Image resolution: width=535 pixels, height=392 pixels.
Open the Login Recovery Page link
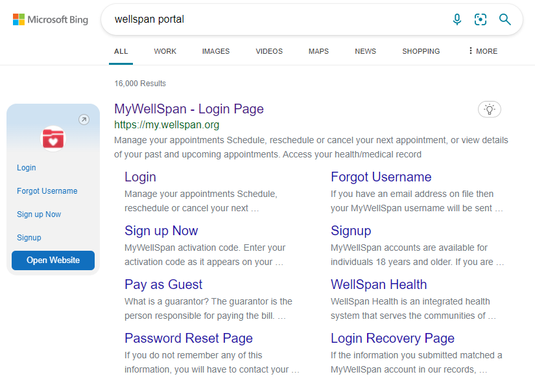point(392,338)
